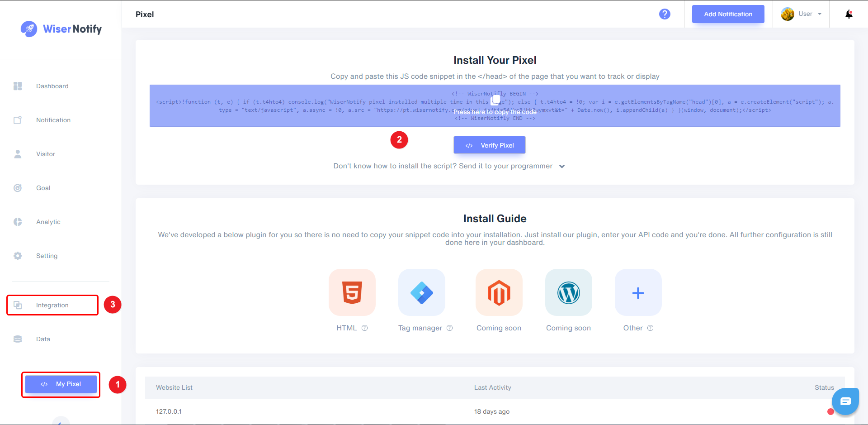Click the HTML help info icon
The height and width of the screenshot is (425, 868).
365,328
